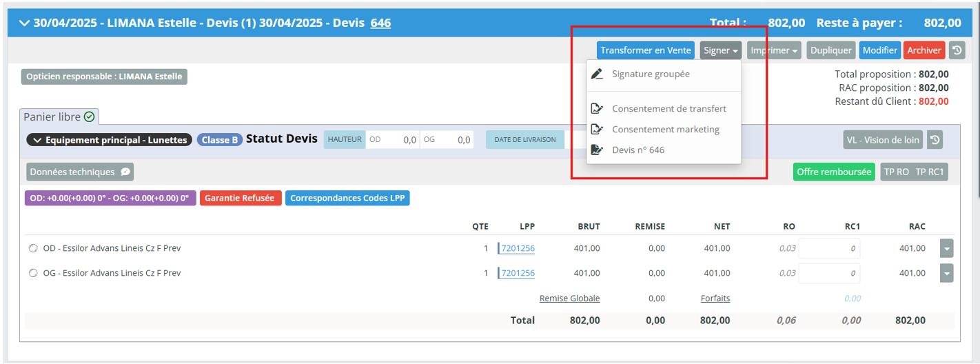Screen dimensions: 980x364
Task: Click the Opticien responsable LIMANA Estelle tag
Action: pos(104,77)
